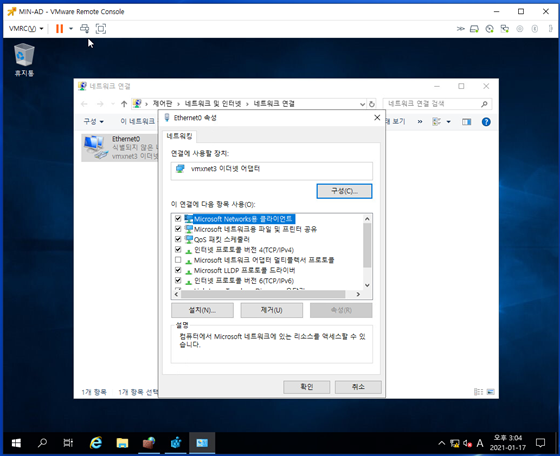Image resolution: width=560 pixels, height=456 pixels.
Task: Open the view options dropdown arrow
Action: click(x=449, y=122)
